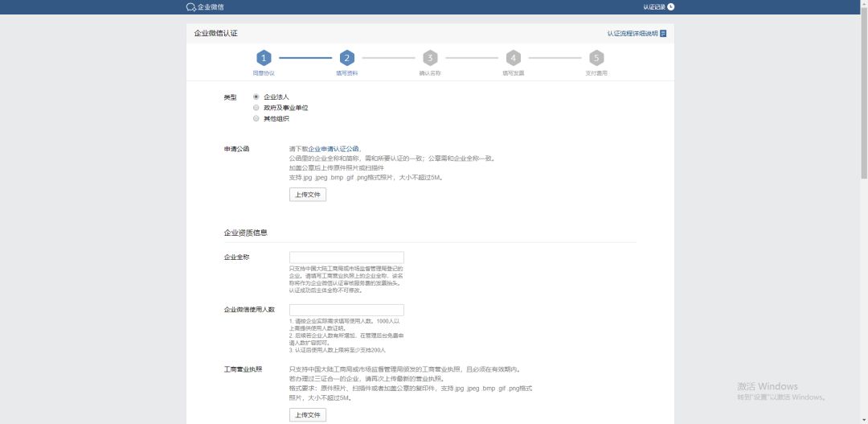Click the 企业微信 header text
Image resolution: width=868 pixels, height=424 pixels.
(211, 6)
